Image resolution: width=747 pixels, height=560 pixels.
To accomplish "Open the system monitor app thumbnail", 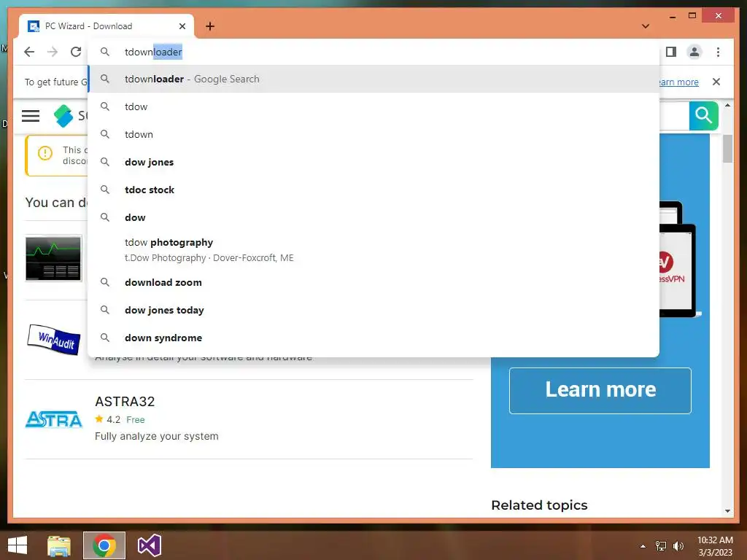I will (x=53, y=258).
